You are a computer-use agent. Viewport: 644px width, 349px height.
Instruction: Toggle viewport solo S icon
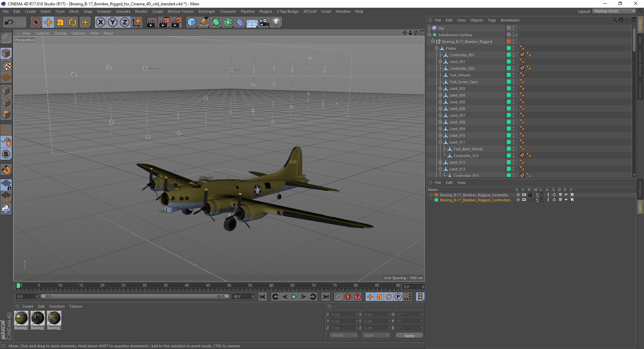[6, 154]
